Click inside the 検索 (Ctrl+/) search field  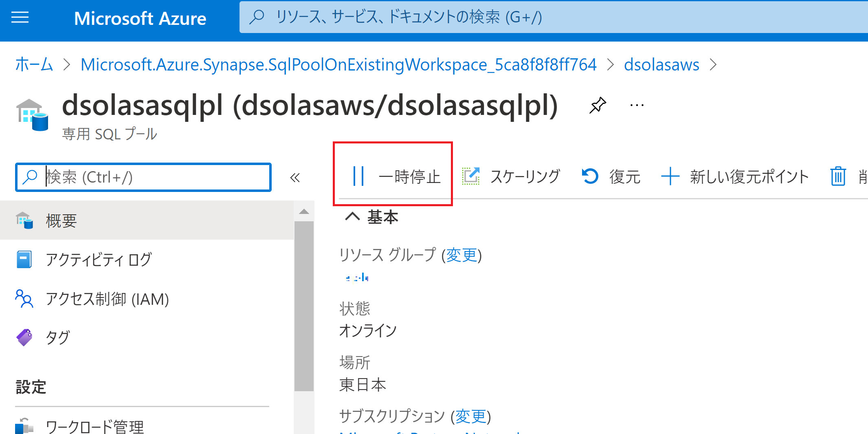coord(143,177)
